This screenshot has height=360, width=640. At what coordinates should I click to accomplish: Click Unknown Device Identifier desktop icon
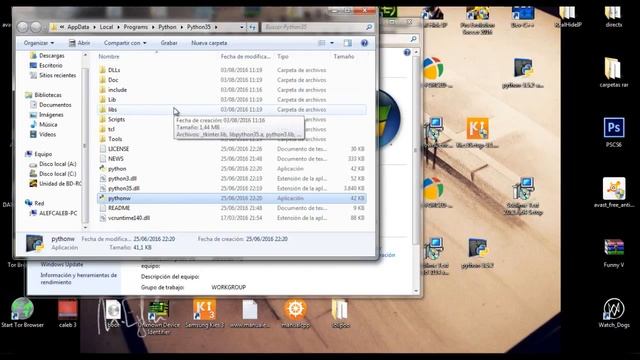[x=158, y=318]
